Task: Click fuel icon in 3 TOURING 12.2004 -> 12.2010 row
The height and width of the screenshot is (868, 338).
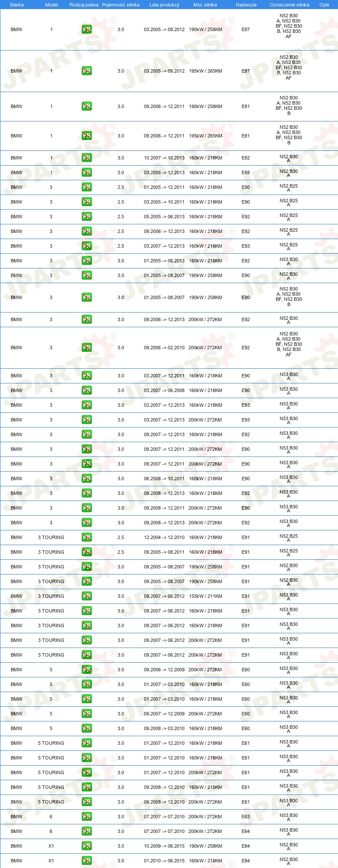Action: (x=86, y=537)
